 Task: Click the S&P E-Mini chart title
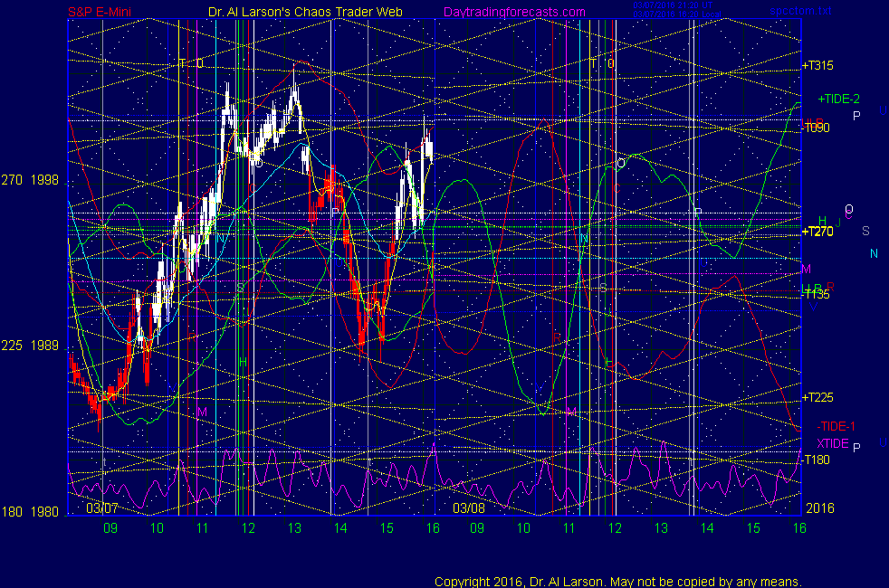tap(100, 12)
